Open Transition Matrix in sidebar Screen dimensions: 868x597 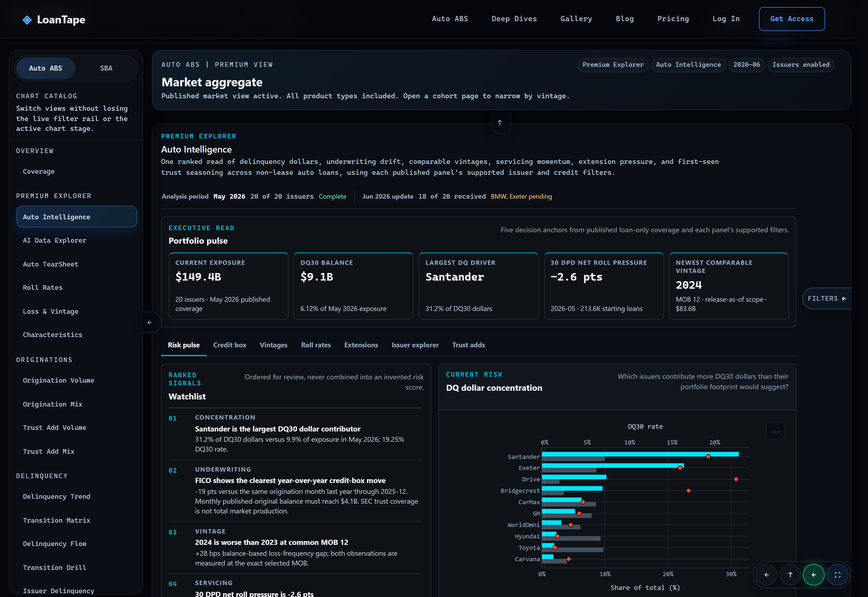coord(76,520)
